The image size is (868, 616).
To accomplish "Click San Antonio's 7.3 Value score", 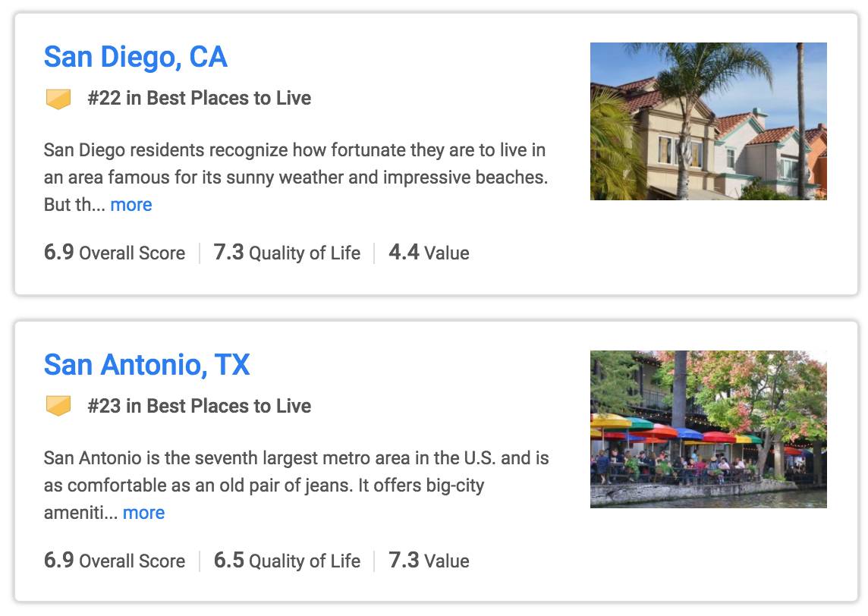I will [429, 561].
